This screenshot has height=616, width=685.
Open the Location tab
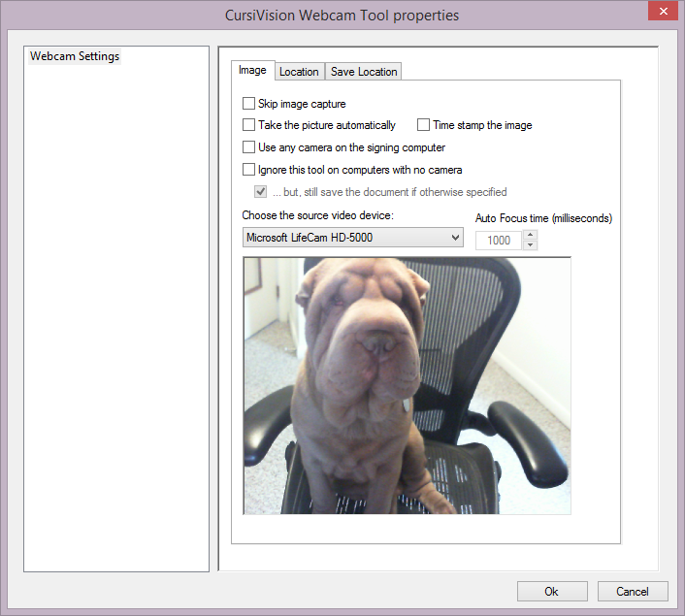point(299,72)
